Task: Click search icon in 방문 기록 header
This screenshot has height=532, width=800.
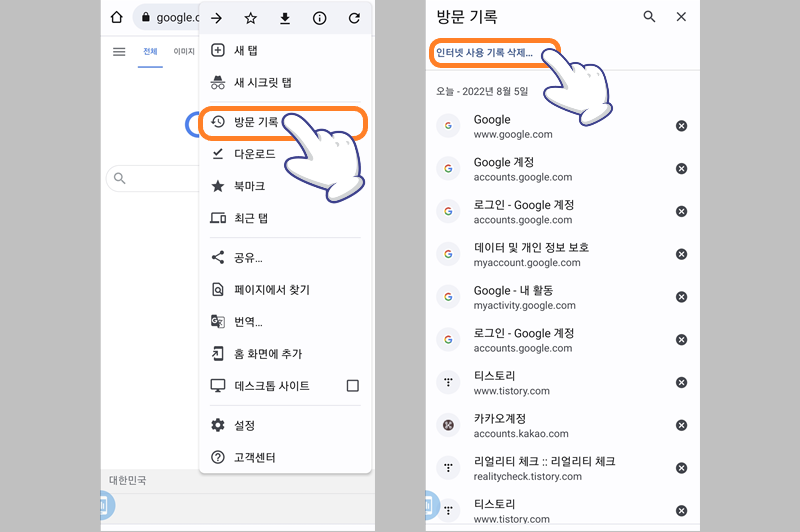Action: [x=649, y=17]
